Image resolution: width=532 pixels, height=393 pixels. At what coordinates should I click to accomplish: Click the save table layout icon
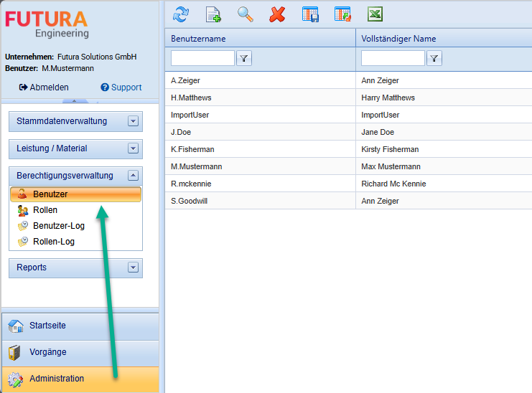coord(310,14)
